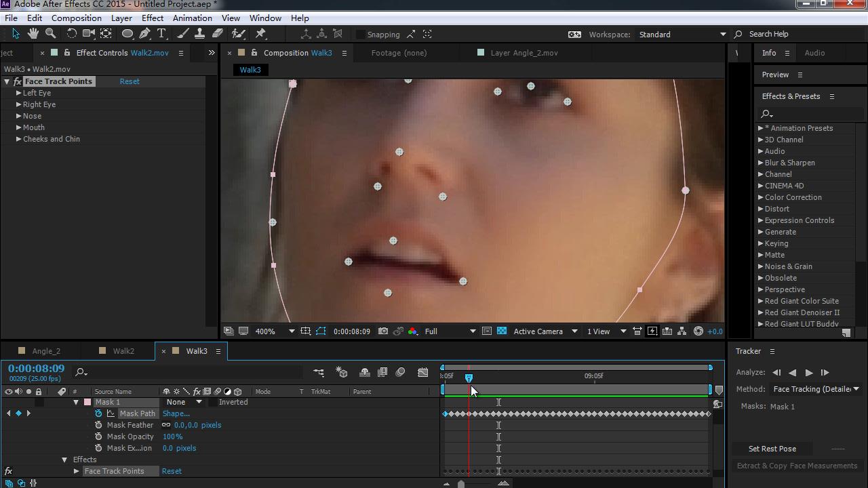868x488 pixels.
Task: Open the Active Camera view dropdown
Action: click(545, 331)
